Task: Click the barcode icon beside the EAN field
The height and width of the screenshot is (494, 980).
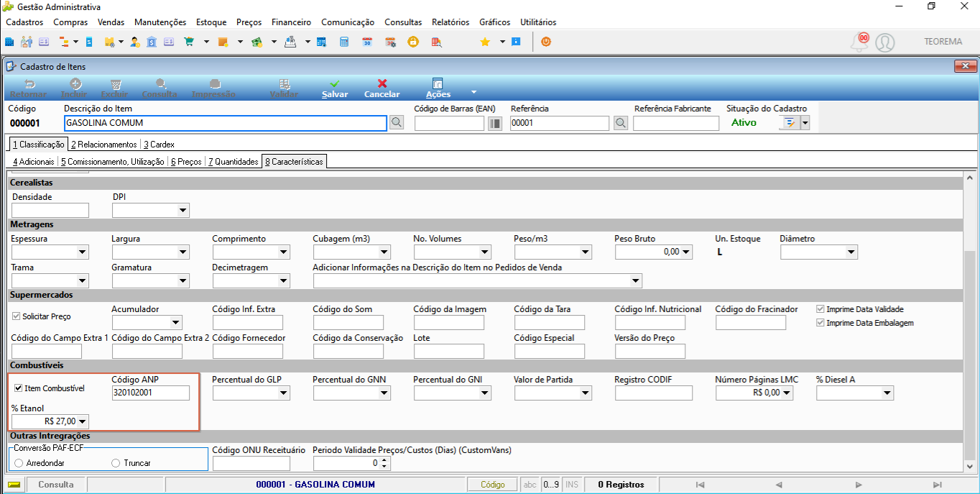Action: (494, 123)
